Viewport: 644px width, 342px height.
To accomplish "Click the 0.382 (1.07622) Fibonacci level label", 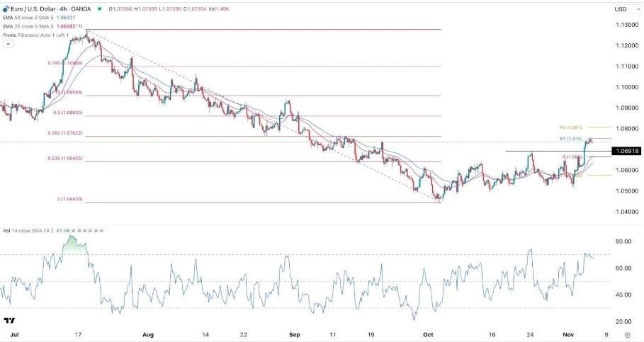I will pyautogui.click(x=65, y=133).
